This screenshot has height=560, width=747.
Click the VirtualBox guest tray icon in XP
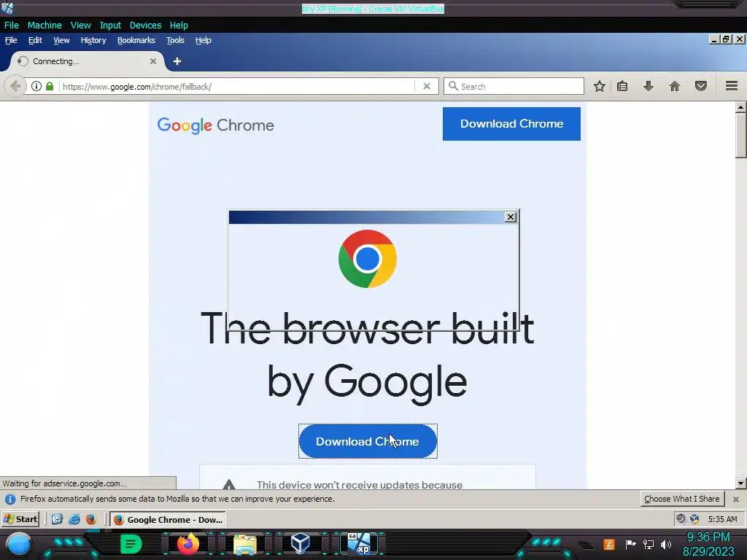click(x=694, y=519)
